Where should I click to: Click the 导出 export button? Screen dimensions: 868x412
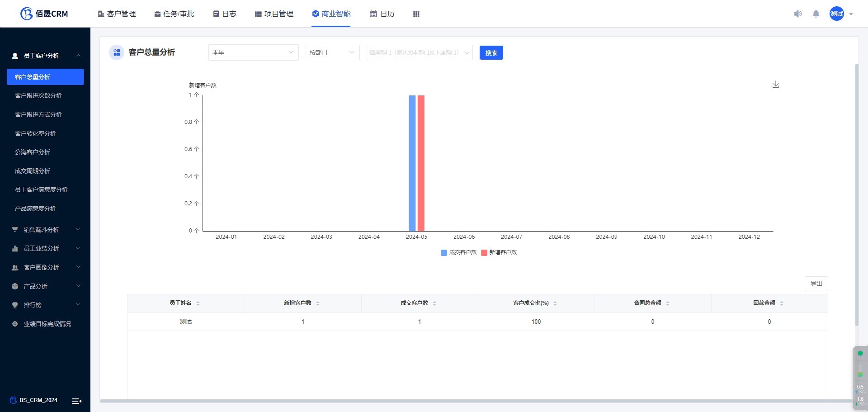[816, 284]
